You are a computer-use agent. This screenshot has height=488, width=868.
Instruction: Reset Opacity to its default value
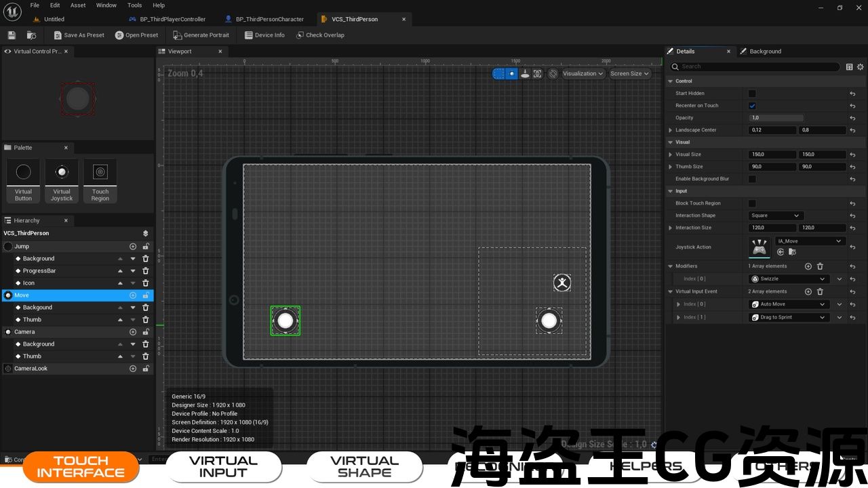click(x=852, y=118)
